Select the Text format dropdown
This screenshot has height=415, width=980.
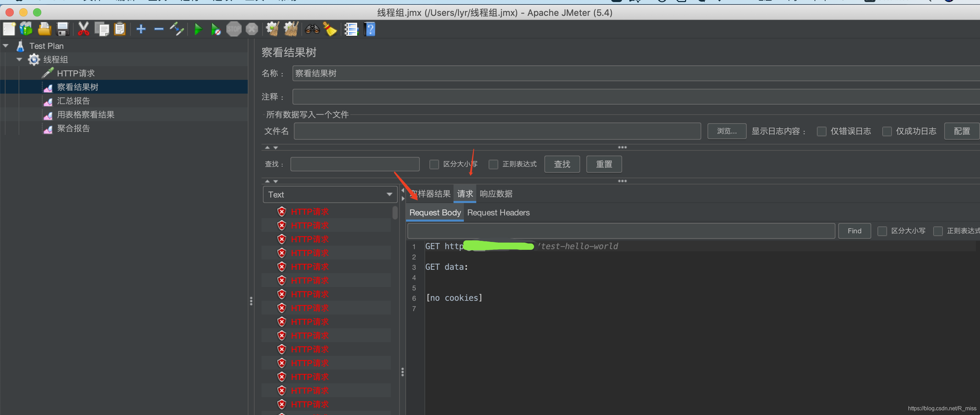328,194
